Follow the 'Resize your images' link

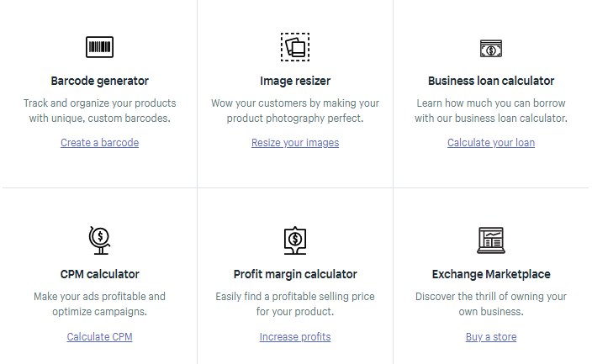(x=295, y=143)
